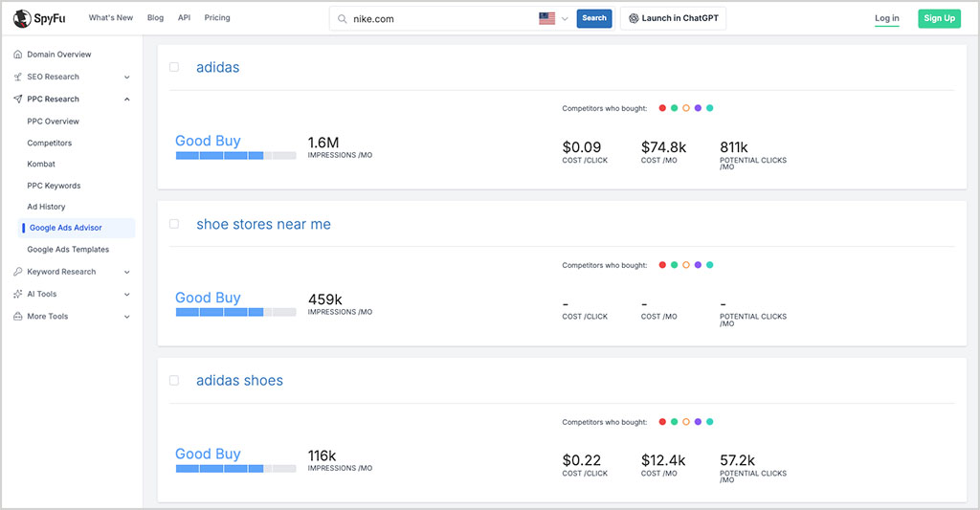This screenshot has height=510, width=980.
Task: Click green competitor dot in adidas shoes card
Action: coord(675,422)
